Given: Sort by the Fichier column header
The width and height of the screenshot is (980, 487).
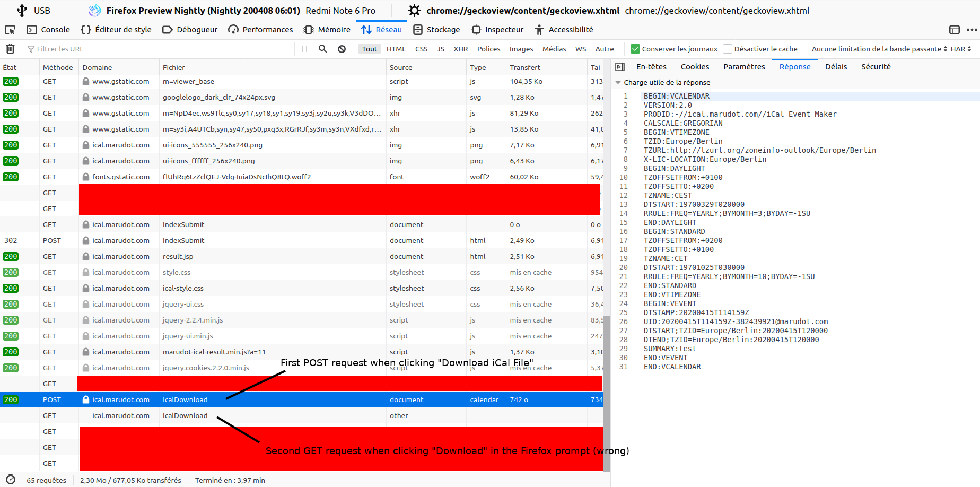Looking at the screenshot, I should point(273,67).
